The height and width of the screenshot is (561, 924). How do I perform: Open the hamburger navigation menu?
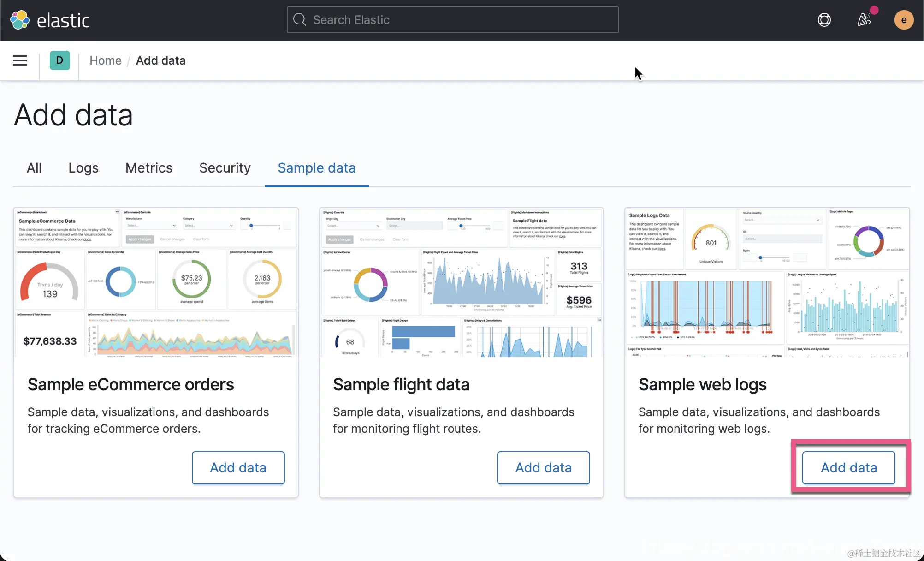[20, 60]
